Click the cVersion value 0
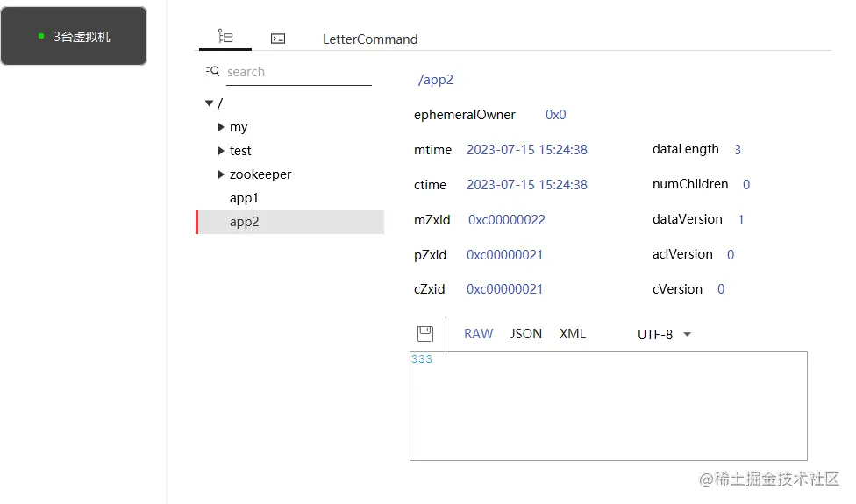The width and height of the screenshot is (856, 504). click(721, 289)
